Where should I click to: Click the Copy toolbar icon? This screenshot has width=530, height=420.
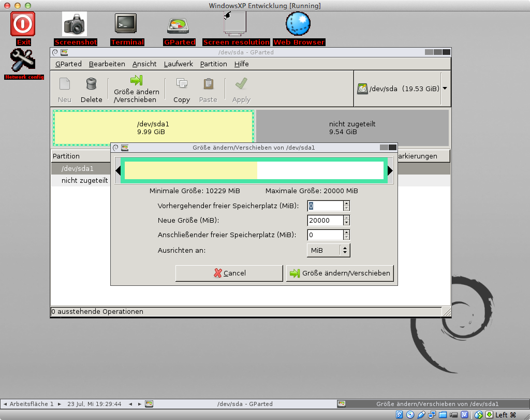[182, 84]
